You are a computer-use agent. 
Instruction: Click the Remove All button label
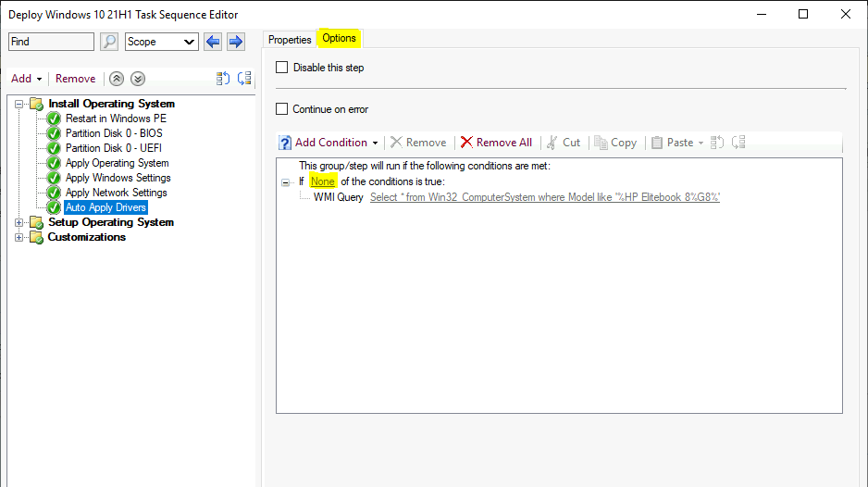tap(503, 143)
